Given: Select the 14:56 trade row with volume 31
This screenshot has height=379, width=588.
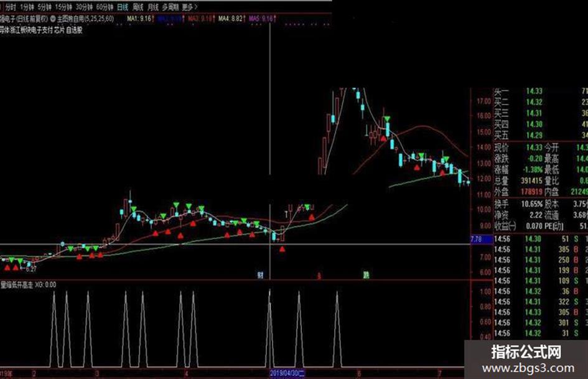Looking at the screenshot, I should click(x=540, y=333).
